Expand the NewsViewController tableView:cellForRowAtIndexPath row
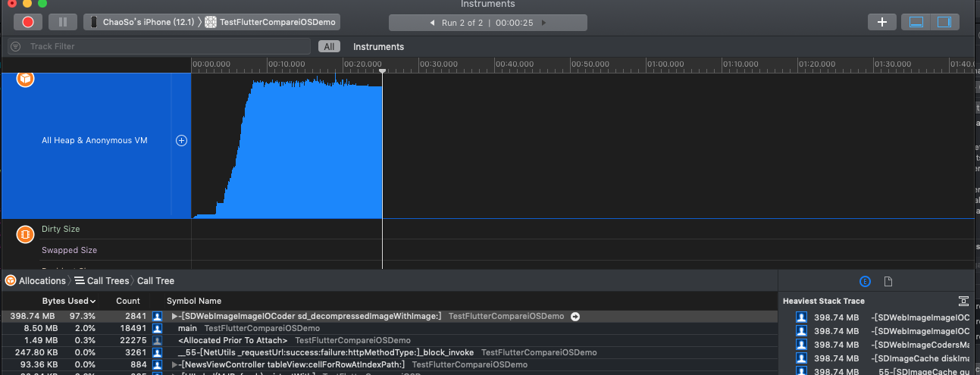The height and width of the screenshot is (375, 980). click(174, 364)
